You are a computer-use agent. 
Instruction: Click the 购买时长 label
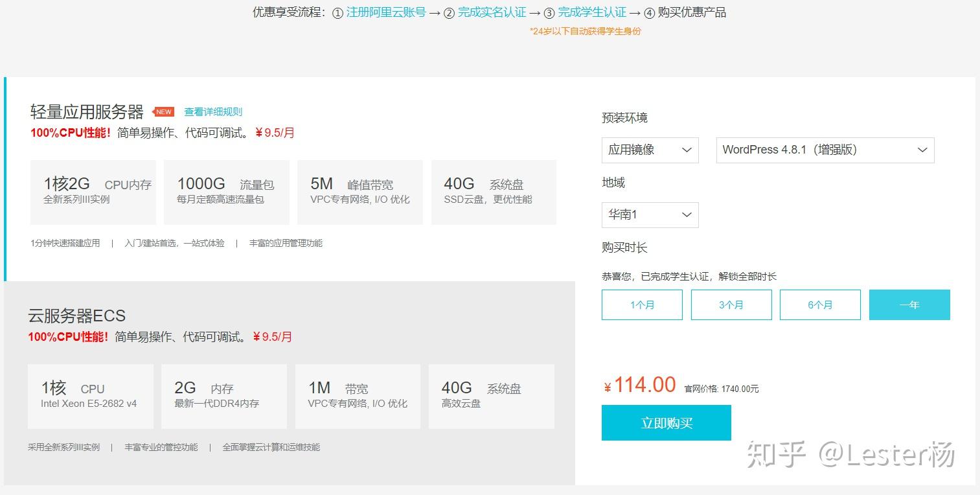click(624, 247)
